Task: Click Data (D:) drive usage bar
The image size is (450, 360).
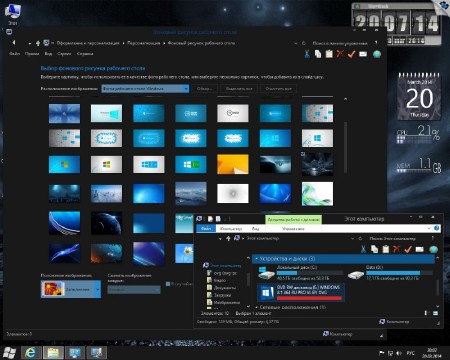Action: pyautogui.click(x=399, y=273)
